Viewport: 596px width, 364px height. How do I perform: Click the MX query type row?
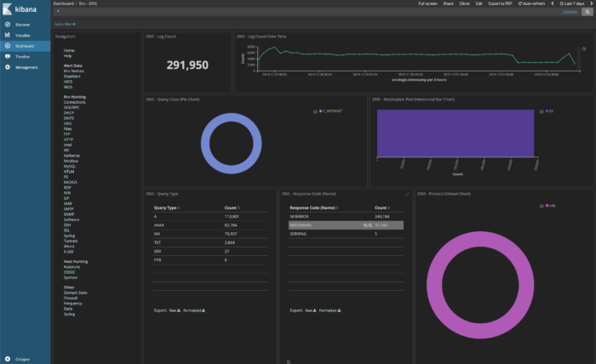click(x=210, y=234)
